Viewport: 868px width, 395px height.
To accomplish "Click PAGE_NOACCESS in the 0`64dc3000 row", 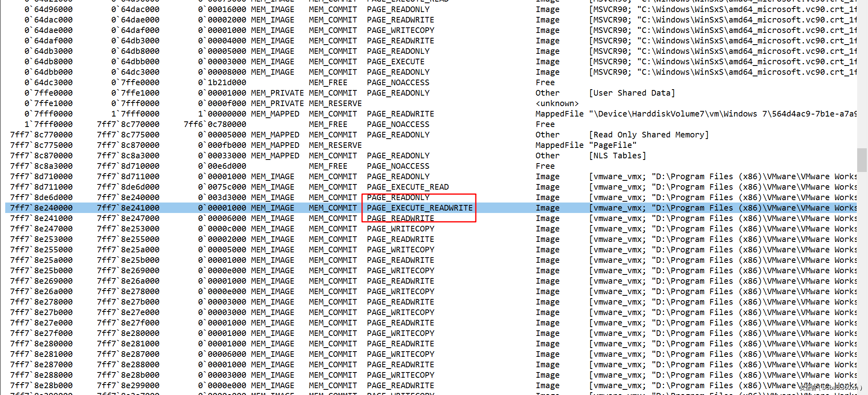I will tap(398, 82).
